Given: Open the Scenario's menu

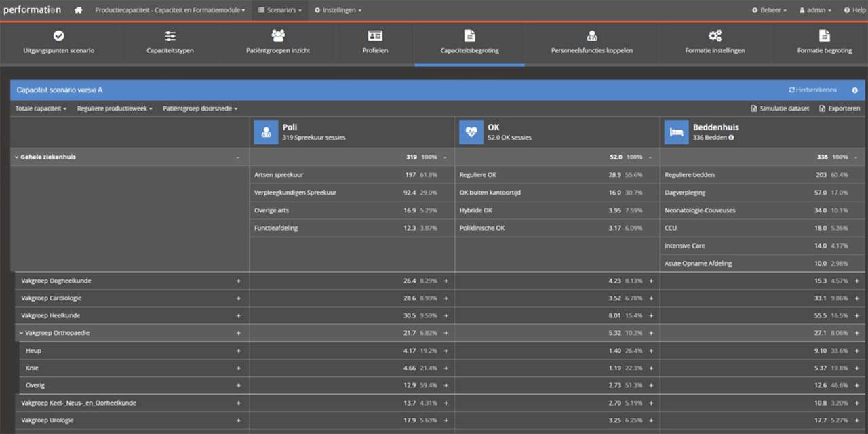Looking at the screenshot, I should [x=279, y=10].
